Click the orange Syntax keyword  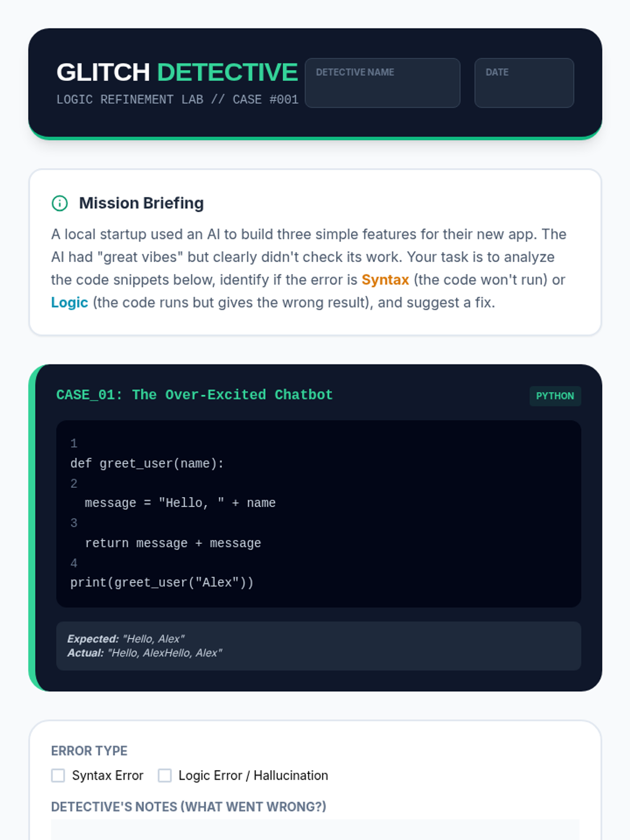pyautogui.click(x=385, y=280)
